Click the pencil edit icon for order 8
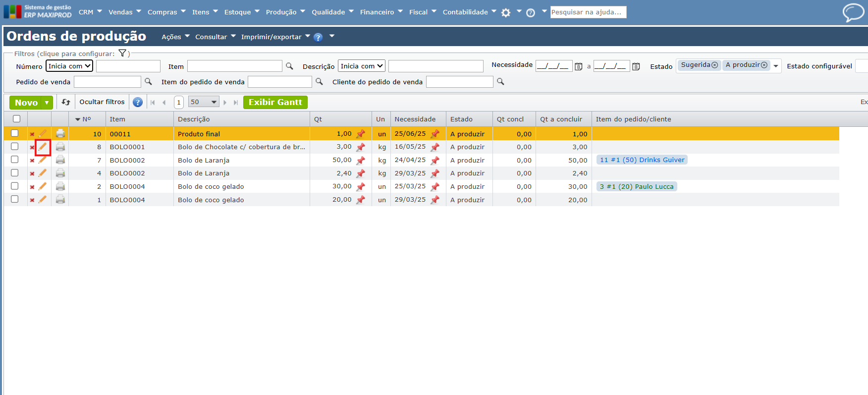Image resolution: width=868 pixels, height=395 pixels. pos(43,147)
